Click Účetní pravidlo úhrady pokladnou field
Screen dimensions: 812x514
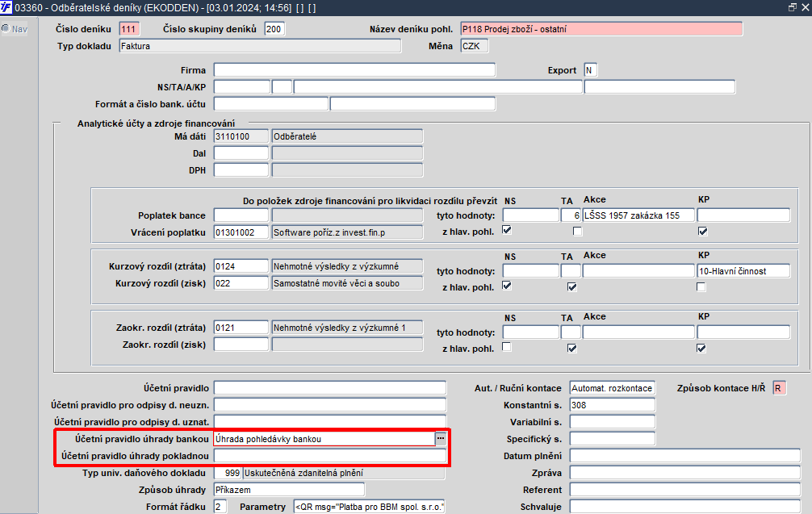pyautogui.click(x=330, y=456)
